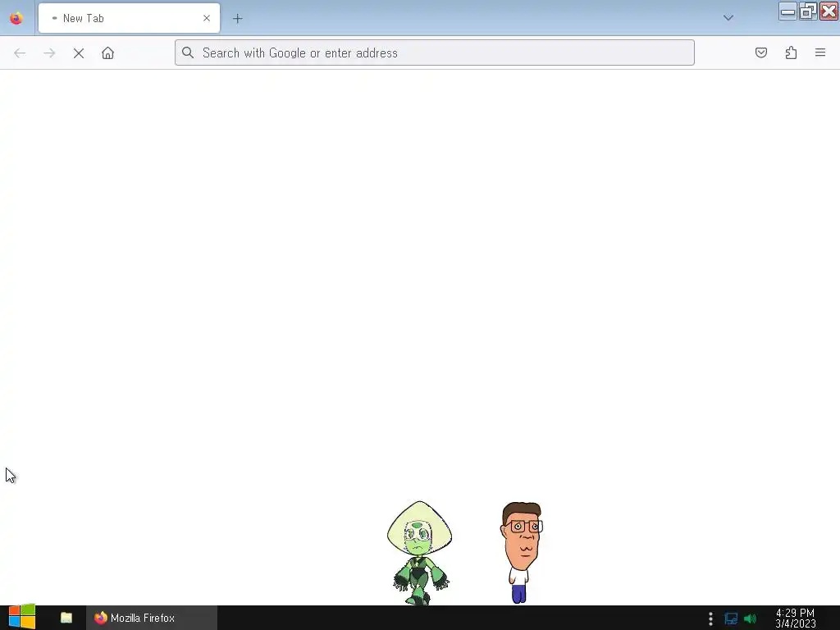
Task: Expand the list all tabs chevron
Action: click(x=728, y=18)
